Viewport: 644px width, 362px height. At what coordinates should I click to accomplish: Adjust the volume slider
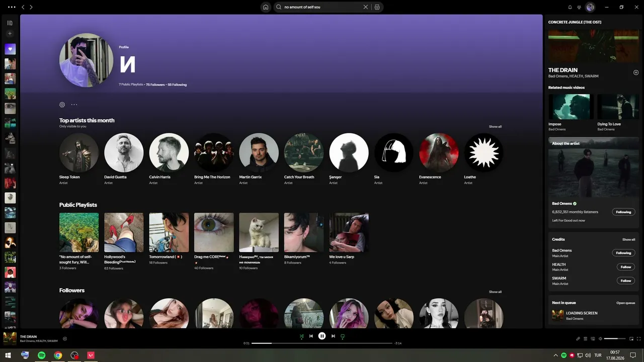coord(614,338)
